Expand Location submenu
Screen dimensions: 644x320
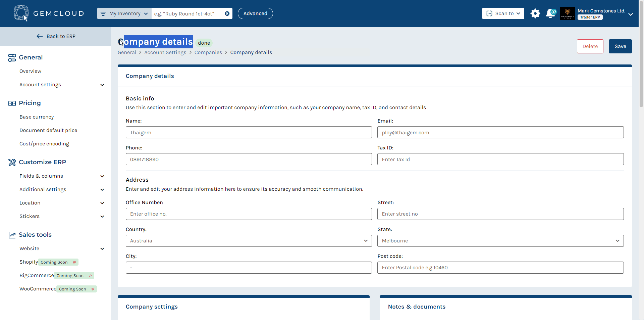[x=102, y=203]
